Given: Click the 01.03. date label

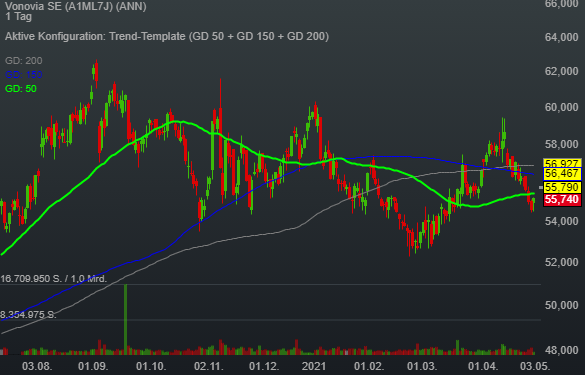Looking at the screenshot, I should coord(422,366).
